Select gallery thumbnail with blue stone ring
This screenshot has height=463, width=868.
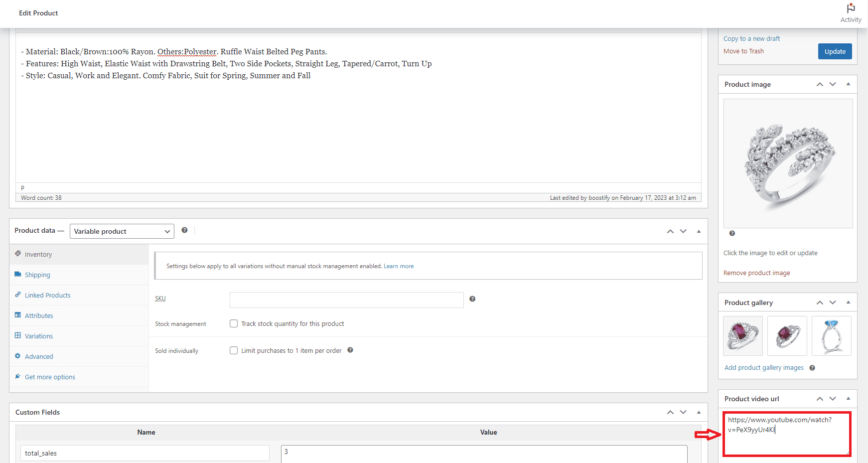[832, 336]
